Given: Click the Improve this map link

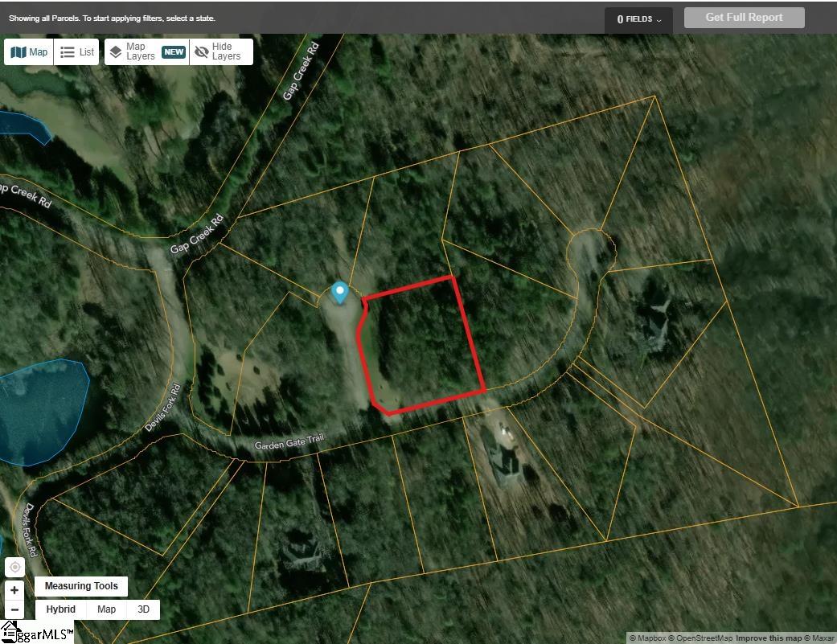Looking at the screenshot, I should (769, 638).
